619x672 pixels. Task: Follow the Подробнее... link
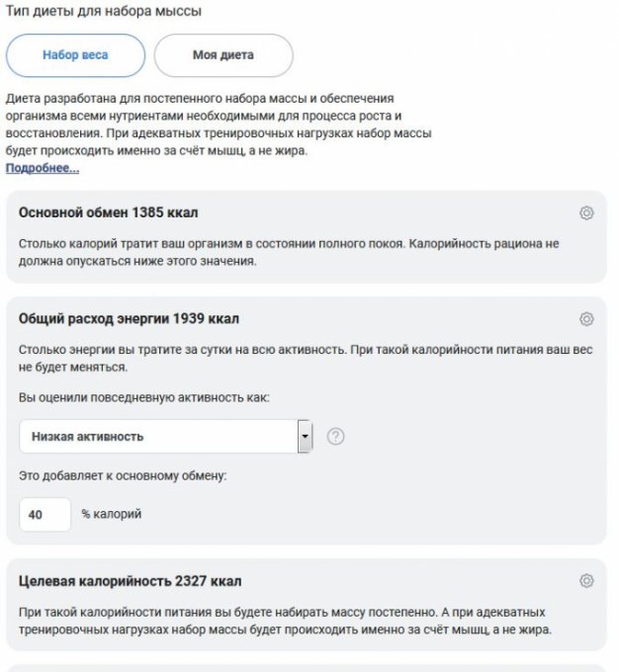coord(43,168)
